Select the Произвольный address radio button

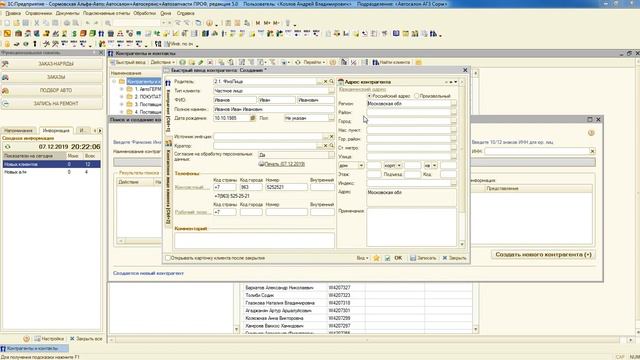point(417,96)
